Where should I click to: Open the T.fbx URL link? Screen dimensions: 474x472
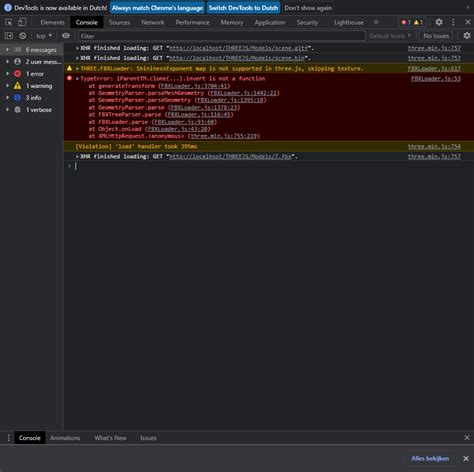230,156
